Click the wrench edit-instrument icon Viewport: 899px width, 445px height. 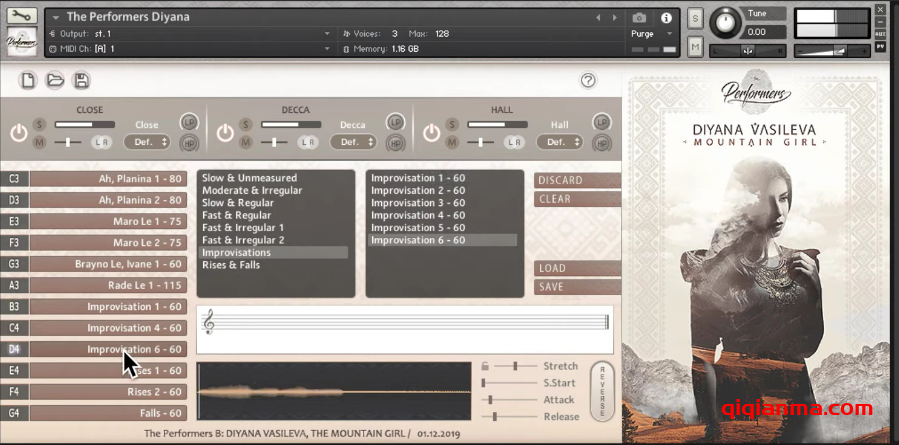(22, 16)
